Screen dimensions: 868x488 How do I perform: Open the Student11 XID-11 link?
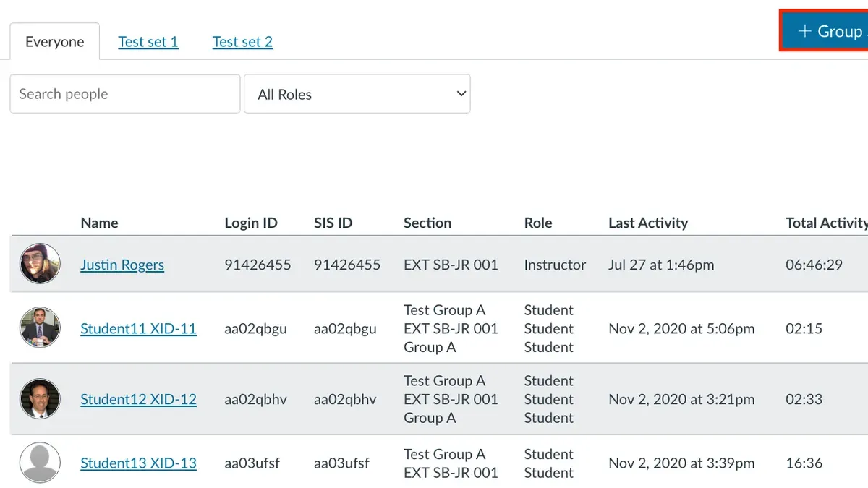coord(138,328)
